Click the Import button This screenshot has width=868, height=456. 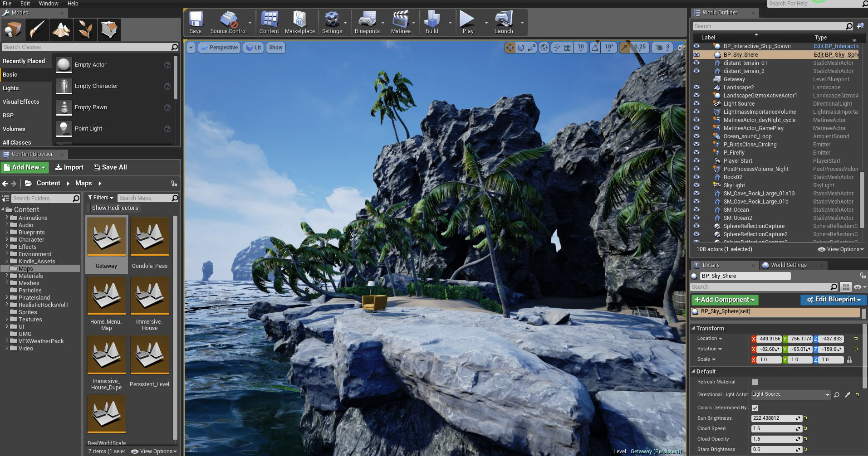(69, 167)
